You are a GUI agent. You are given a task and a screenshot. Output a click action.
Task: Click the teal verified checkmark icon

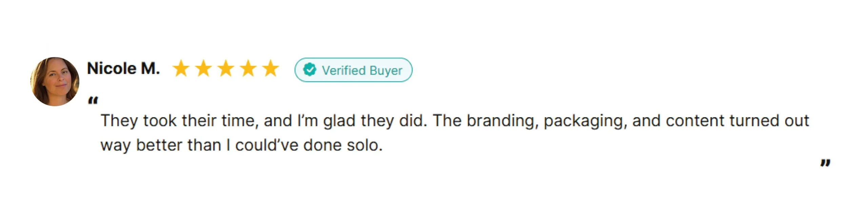tap(310, 70)
